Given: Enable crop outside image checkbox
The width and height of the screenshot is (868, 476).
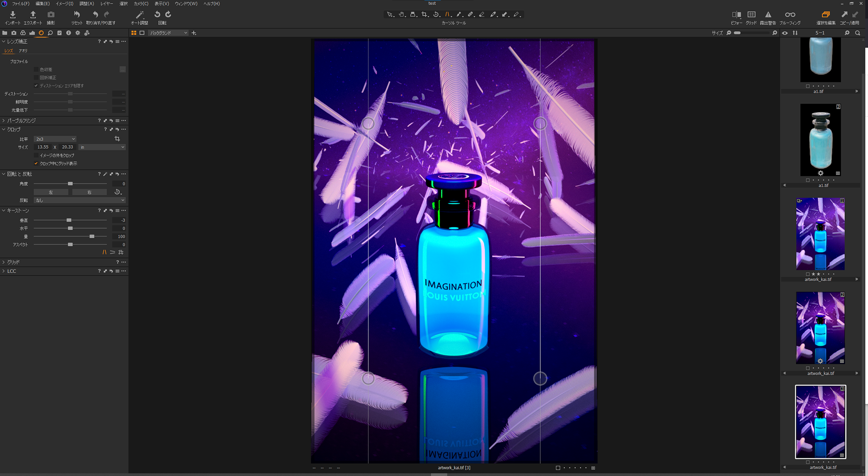Looking at the screenshot, I should (36, 156).
